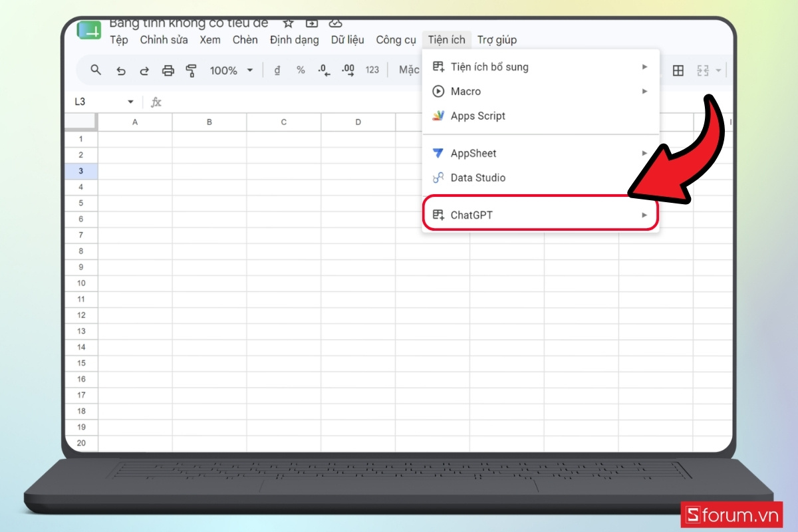Expand the Macro submenu arrow
This screenshot has width=798, height=532.
pyautogui.click(x=644, y=91)
